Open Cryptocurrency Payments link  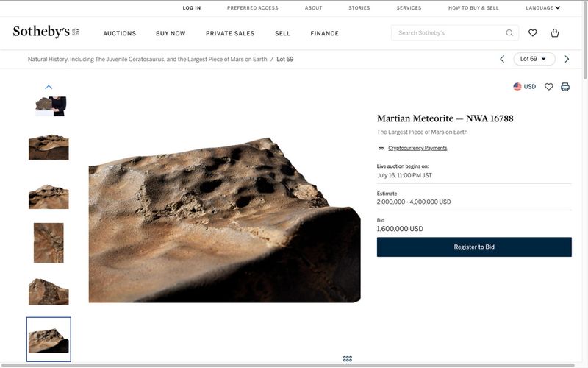(417, 148)
